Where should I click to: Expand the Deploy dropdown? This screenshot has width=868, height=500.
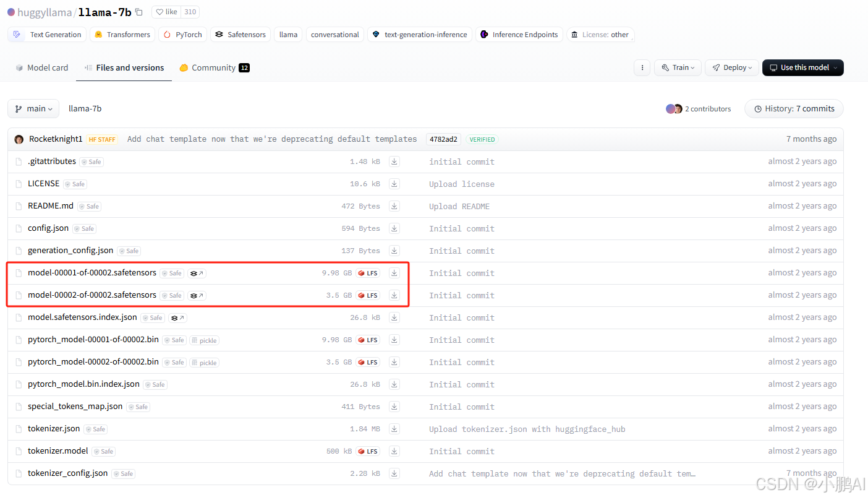click(x=732, y=67)
